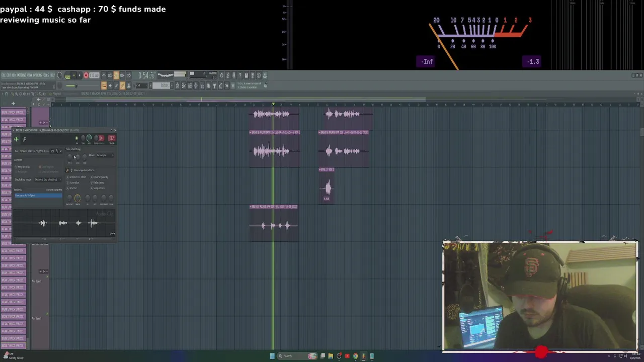Viewport: 644px width, 362px height.
Task: Click the FL Studio taskbar icon
Action: (363, 356)
